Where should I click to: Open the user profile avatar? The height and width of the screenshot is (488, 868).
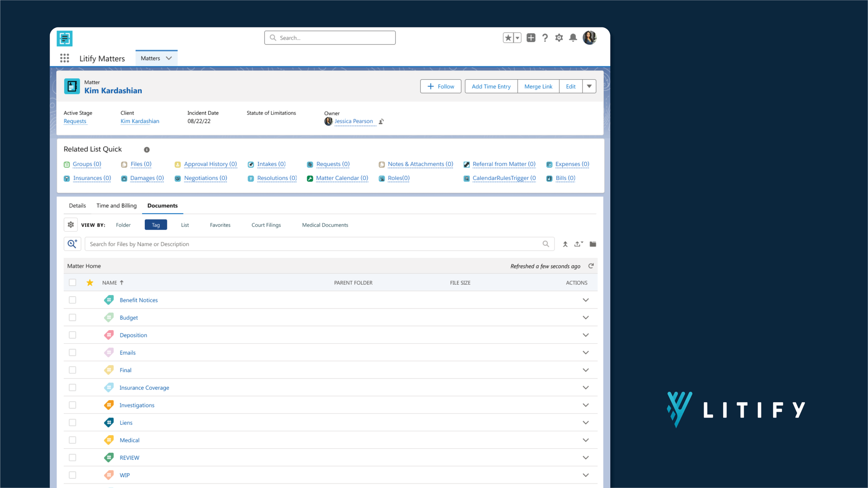[x=590, y=38]
